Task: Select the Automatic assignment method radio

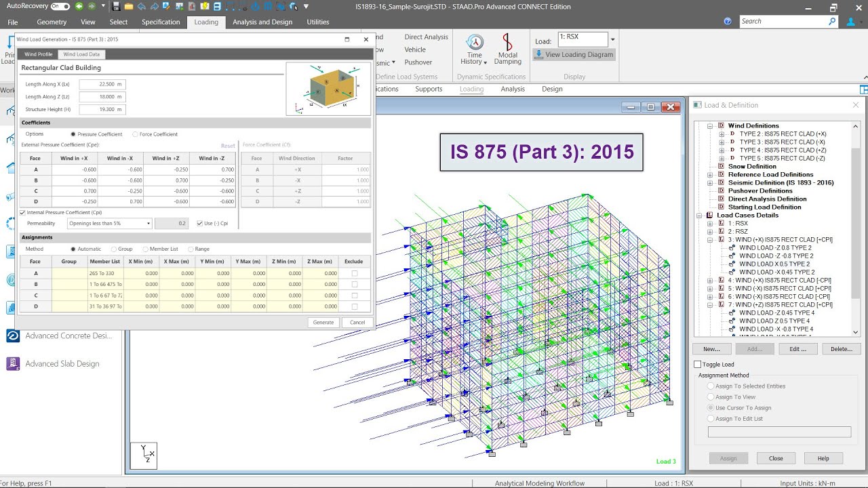Action: point(73,249)
